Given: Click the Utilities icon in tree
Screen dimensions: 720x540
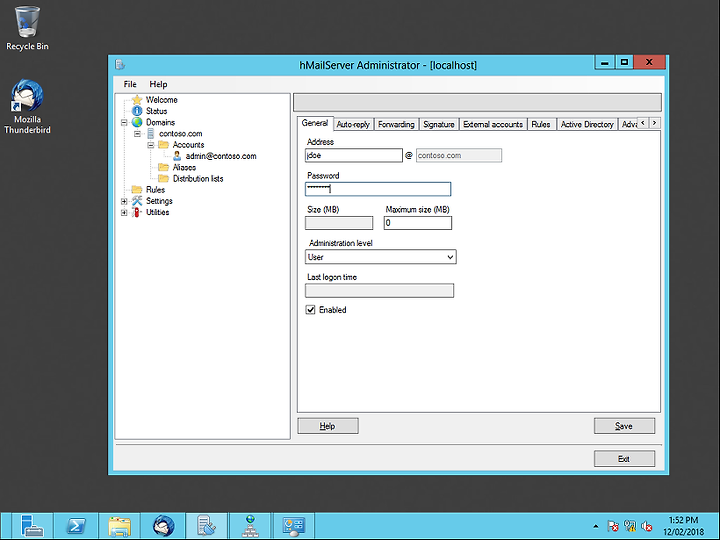Looking at the screenshot, I should (x=136, y=212).
